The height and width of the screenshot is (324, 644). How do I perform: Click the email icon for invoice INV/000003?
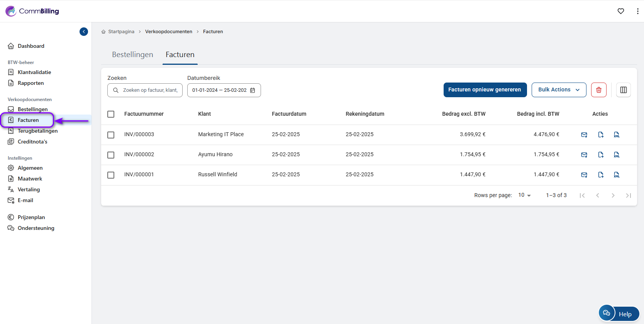pyautogui.click(x=584, y=135)
